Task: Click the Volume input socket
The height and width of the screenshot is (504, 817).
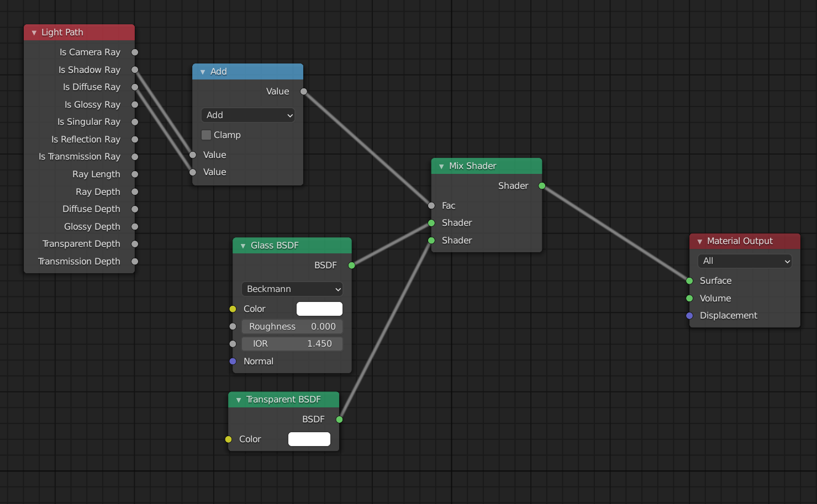Action: 689,298
